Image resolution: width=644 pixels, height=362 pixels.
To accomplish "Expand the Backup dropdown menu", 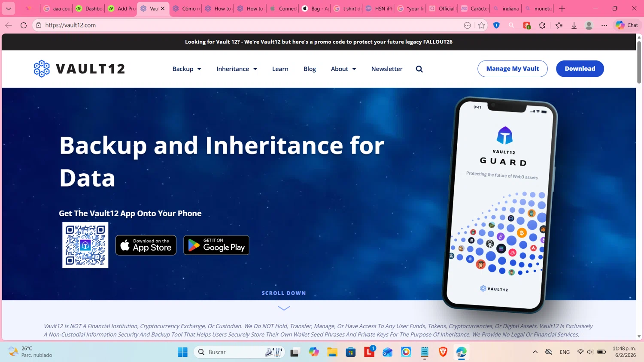I will pyautogui.click(x=187, y=69).
